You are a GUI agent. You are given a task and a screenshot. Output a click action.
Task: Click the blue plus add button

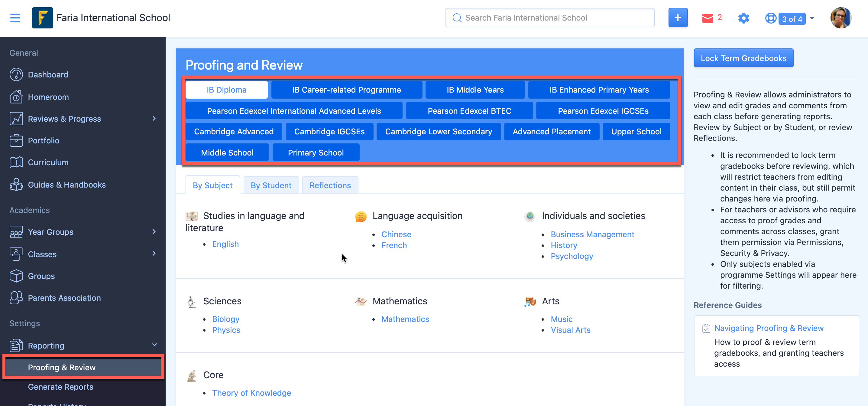click(x=678, y=18)
